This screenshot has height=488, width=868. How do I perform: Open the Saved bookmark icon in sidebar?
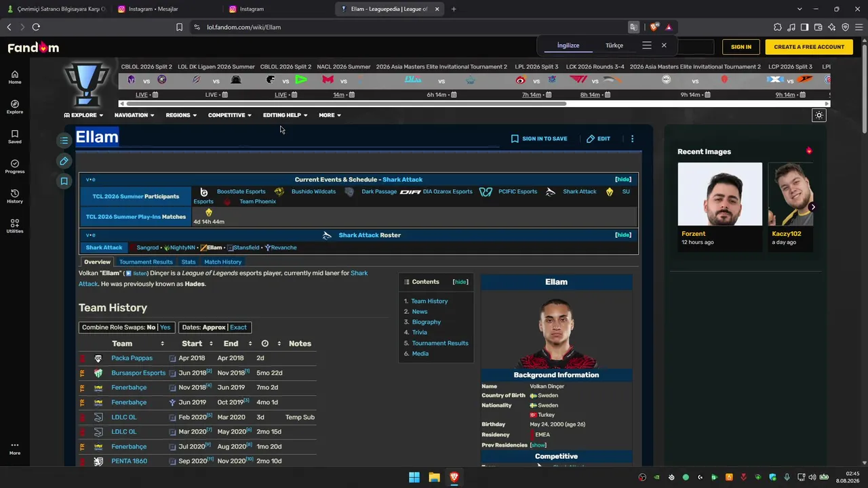(15, 137)
